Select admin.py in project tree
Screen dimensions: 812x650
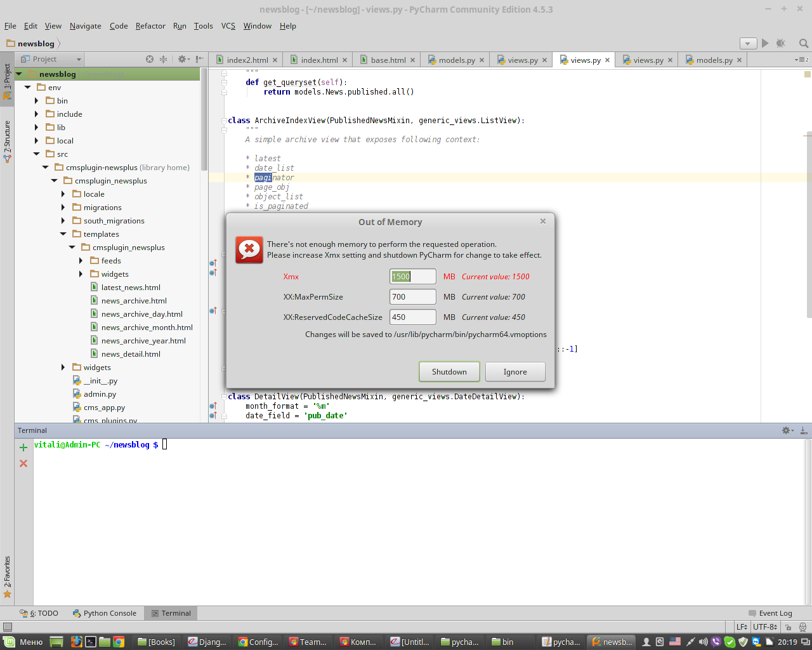coord(100,394)
